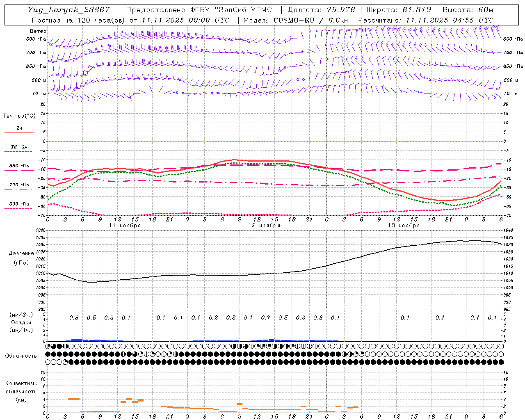Click the Долгота: 79.976 header value
Screen dimensions: 525x420
point(322,10)
